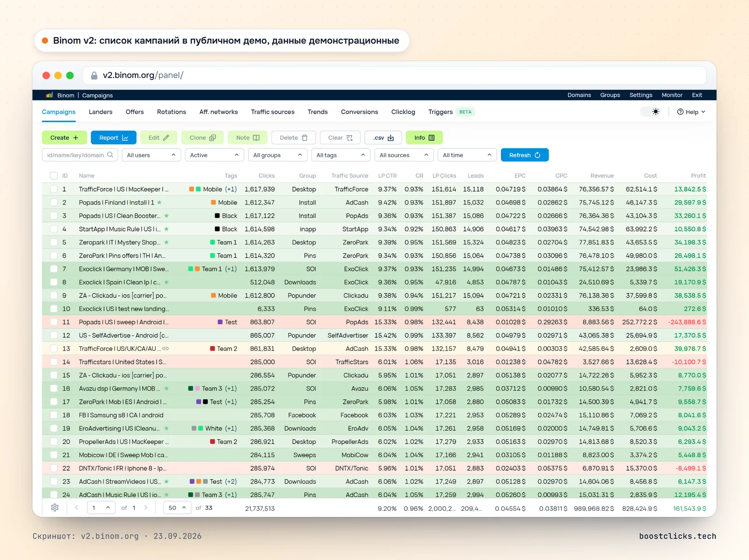Change rows per page from 50
749x560 pixels.
pyautogui.click(x=177, y=508)
